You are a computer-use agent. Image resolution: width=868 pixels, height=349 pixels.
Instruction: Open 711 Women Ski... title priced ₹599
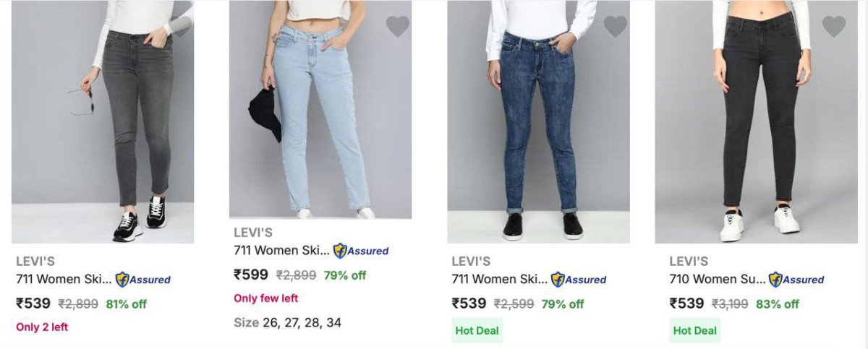[x=281, y=250]
